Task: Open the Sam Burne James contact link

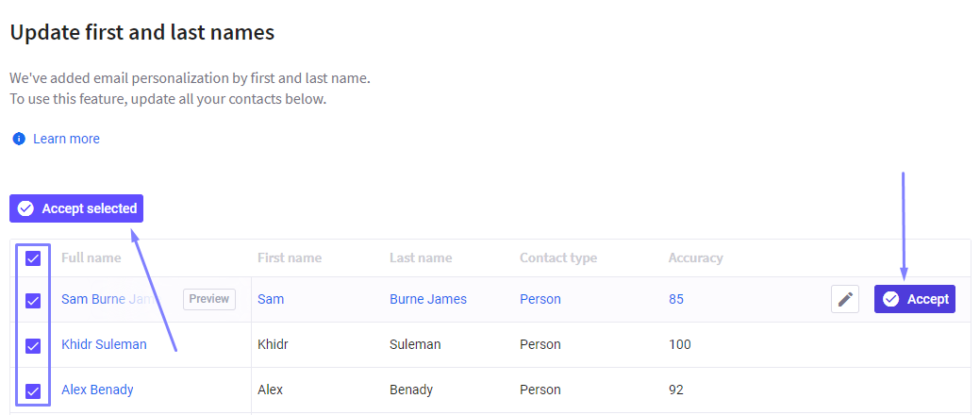Action: (x=108, y=299)
